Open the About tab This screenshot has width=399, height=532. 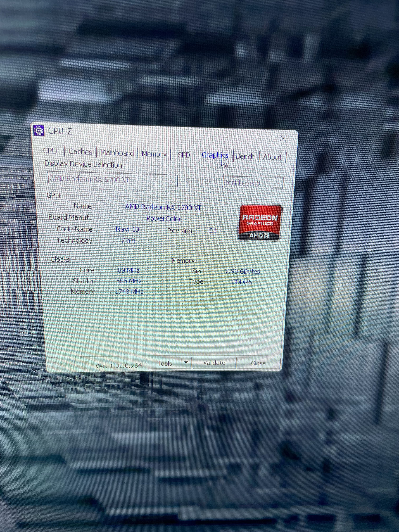pos(272,157)
